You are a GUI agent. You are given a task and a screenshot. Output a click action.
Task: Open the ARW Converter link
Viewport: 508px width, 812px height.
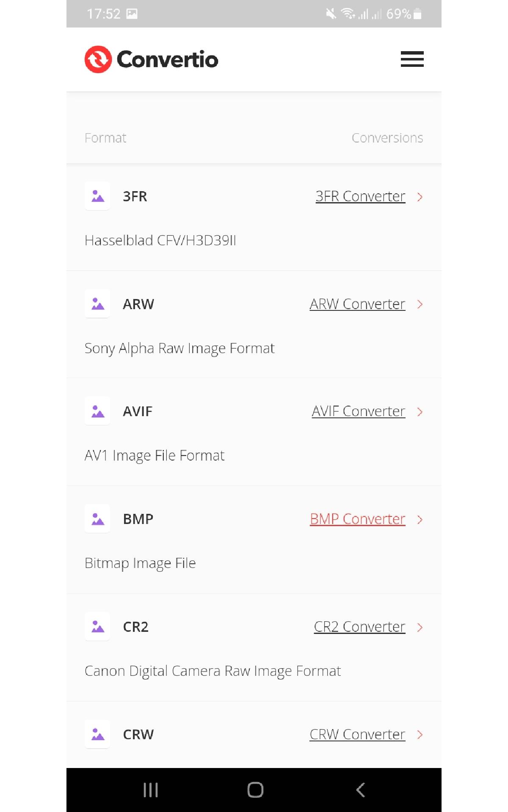pyautogui.click(x=357, y=304)
